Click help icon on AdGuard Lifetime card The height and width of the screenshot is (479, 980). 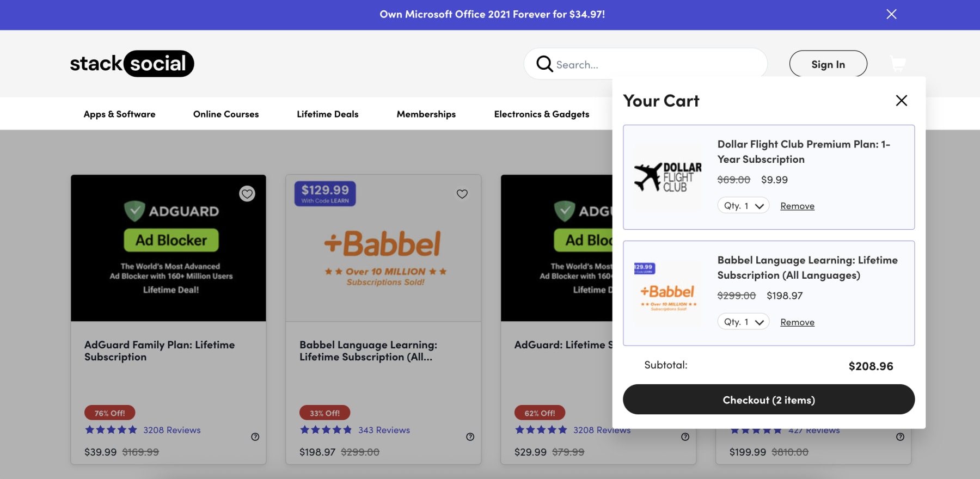pyautogui.click(x=685, y=437)
